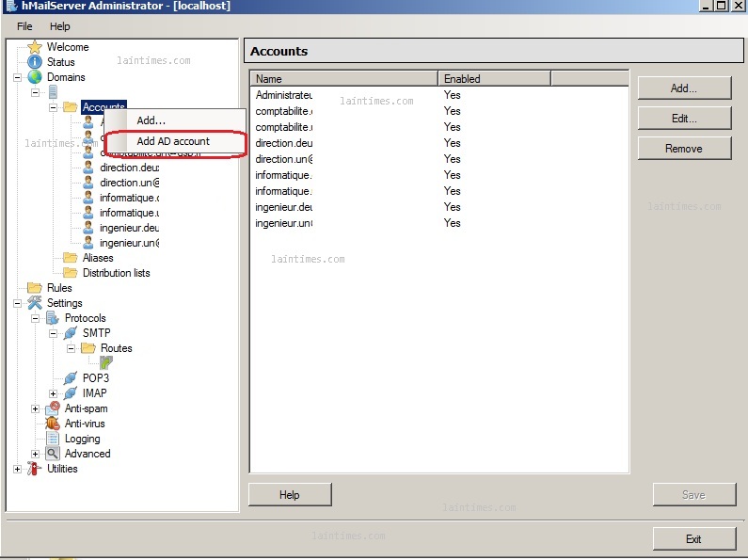Click the Protocols icon
The image size is (748, 560).
pyautogui.click(x=53, y=318)
